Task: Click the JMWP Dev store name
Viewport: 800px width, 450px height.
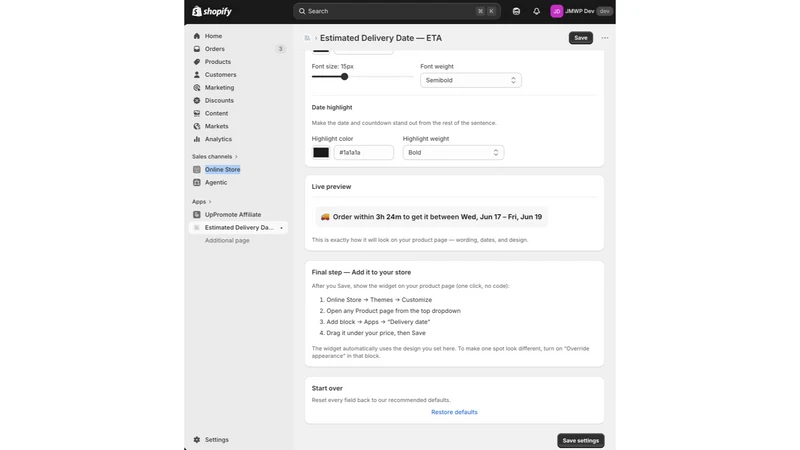Action: click(x=579, y=11)
